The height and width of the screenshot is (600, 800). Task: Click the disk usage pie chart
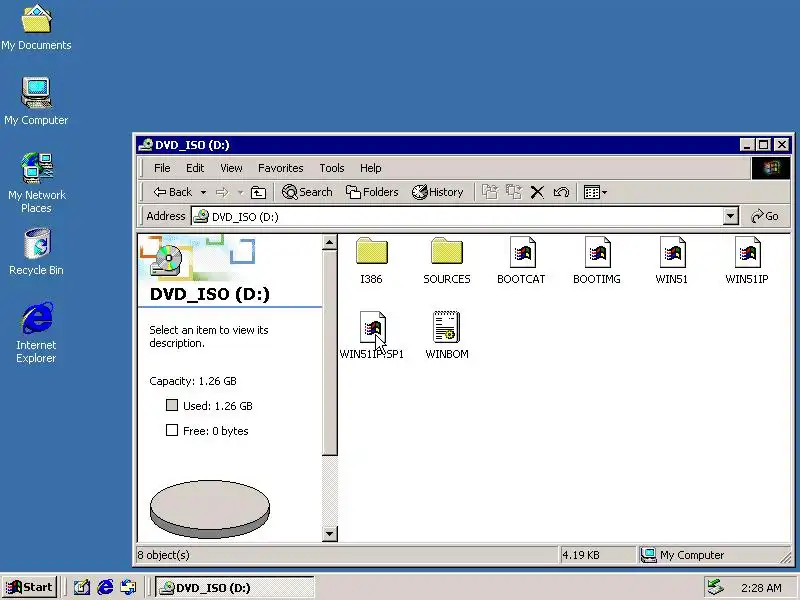click(210, 509)
